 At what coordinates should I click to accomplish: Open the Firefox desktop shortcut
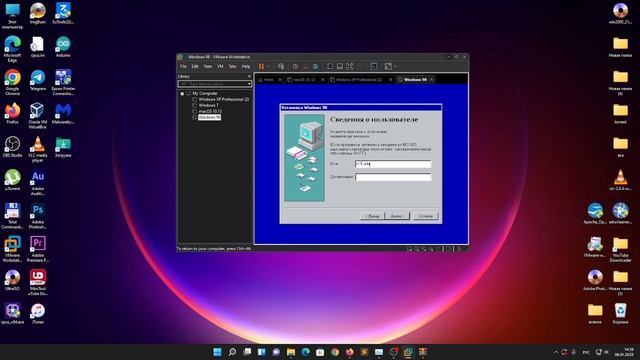(x=12, y=113)
